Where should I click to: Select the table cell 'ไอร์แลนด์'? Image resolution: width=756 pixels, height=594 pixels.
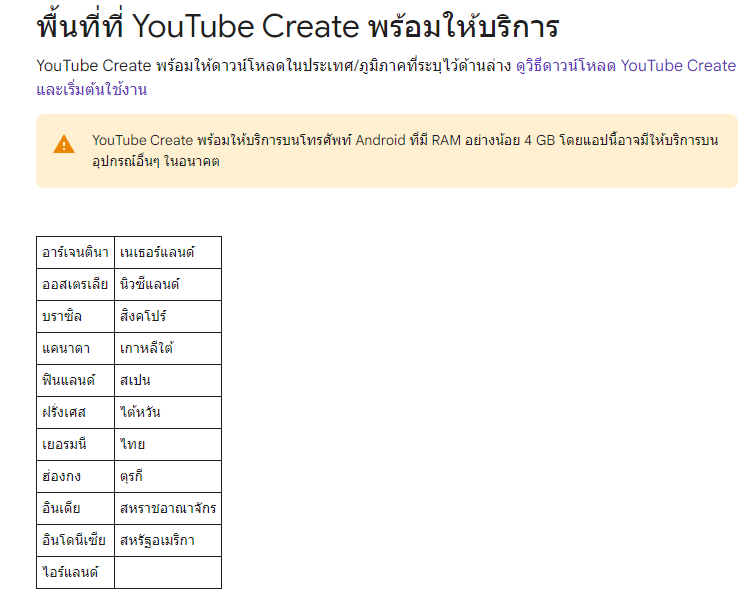point(75,572)
